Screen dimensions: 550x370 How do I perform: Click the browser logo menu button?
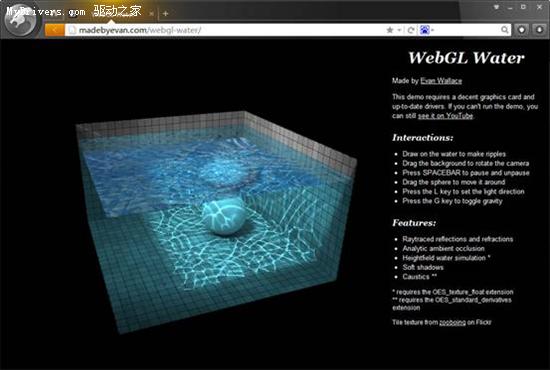coord(20,20)
